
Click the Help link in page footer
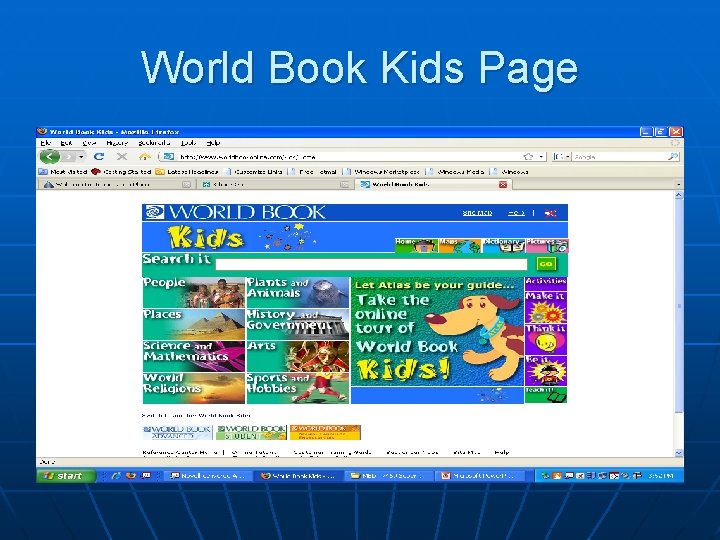501,452
